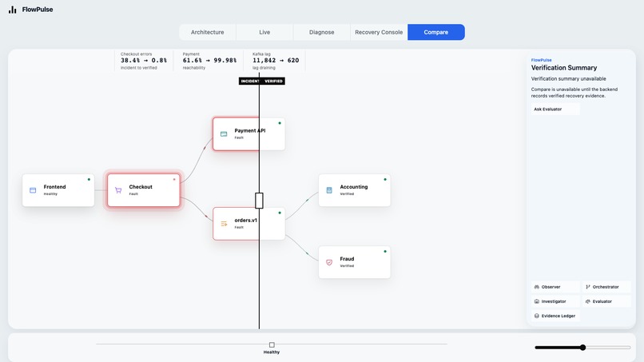This screenshot has height=362, width=644.
Task: Select the Checkout node card
Action: click(x=143, y=190)
